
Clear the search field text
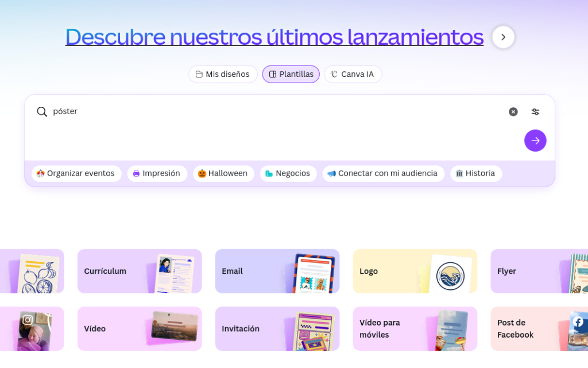pyautogui.click(x=513, y=112)
